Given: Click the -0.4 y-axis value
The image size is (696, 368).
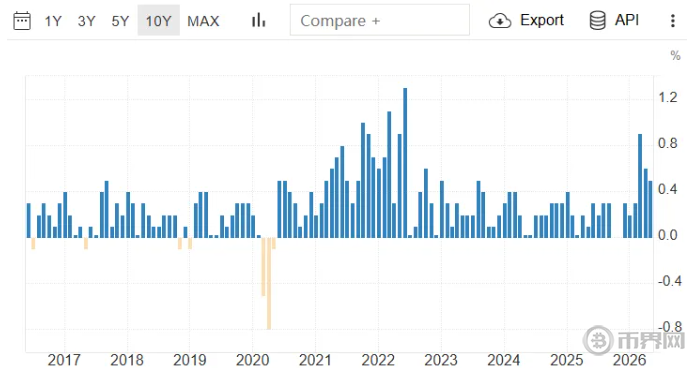Looking at the screenshot, I should pyautogui.click(x=669, y=281).
